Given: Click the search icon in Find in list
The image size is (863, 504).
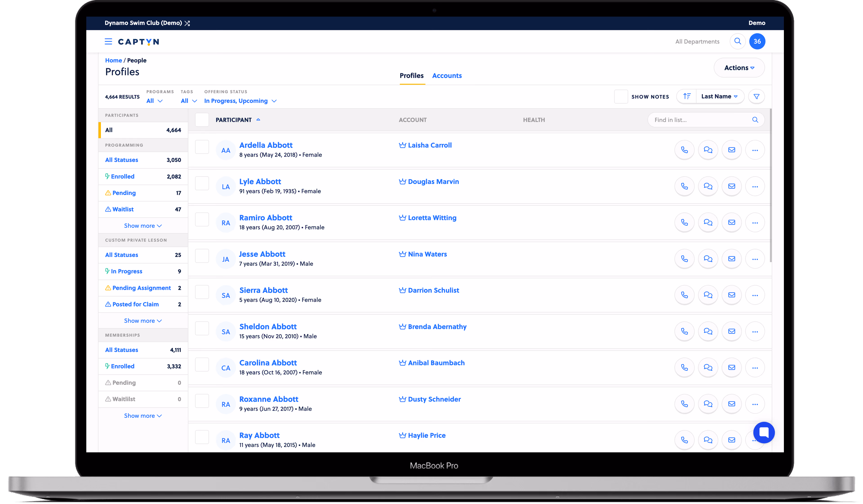Looking at the screenshot, I should pos(755,120).
